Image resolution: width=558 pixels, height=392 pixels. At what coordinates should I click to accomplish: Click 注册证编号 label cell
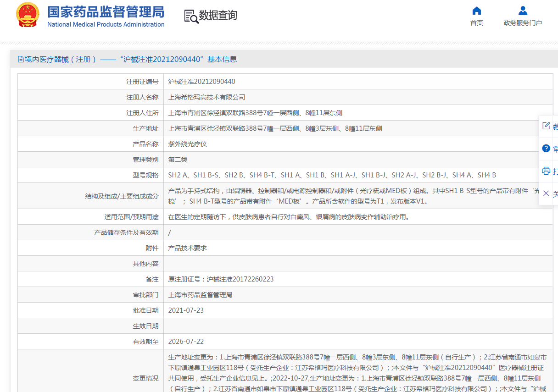point(91,82)
